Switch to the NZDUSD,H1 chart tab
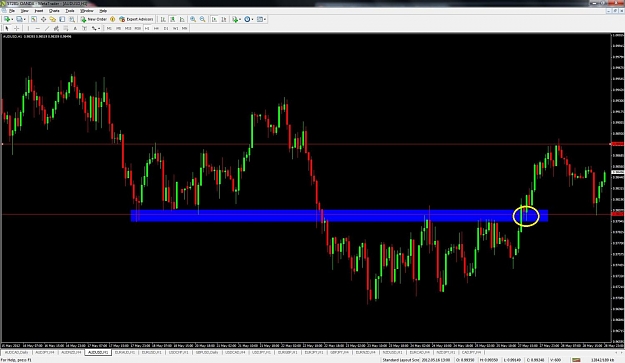This screenshot has height=363, width=625. pyautogui.click(x=392, y=353)
